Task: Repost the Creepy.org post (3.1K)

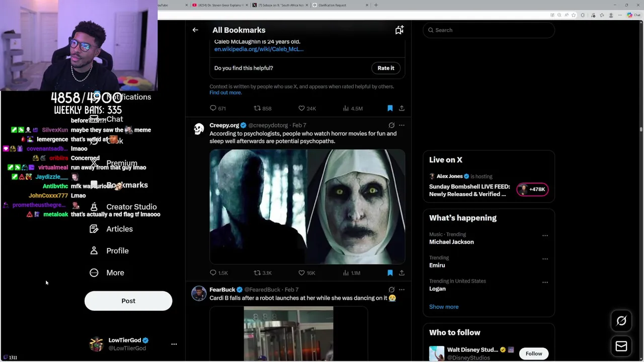Action: (263, 273)
